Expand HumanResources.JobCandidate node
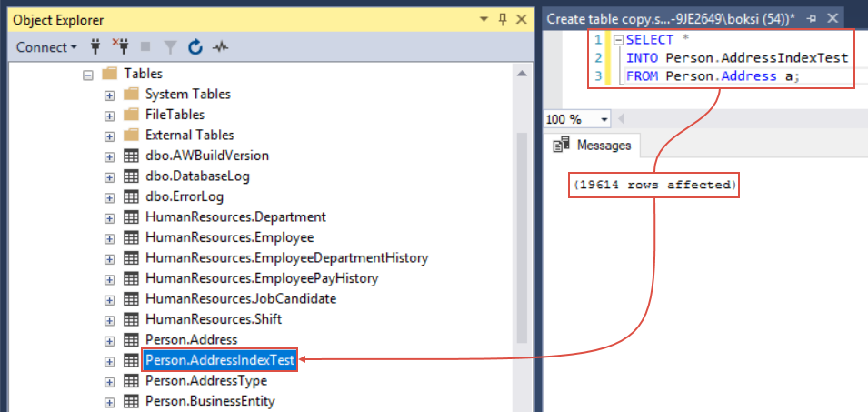The width and height of the screenshot is (868, 412). 110,300
